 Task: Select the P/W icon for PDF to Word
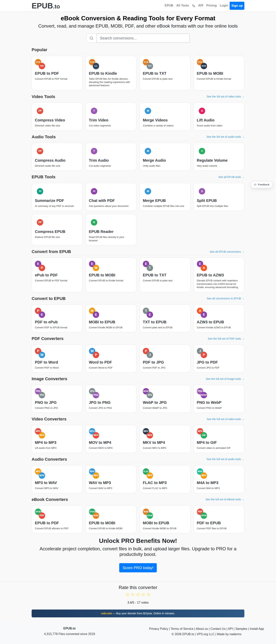40,353
